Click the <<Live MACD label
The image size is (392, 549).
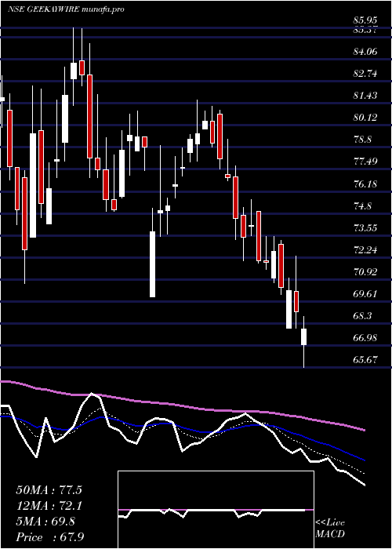click(x=330, y=529)
